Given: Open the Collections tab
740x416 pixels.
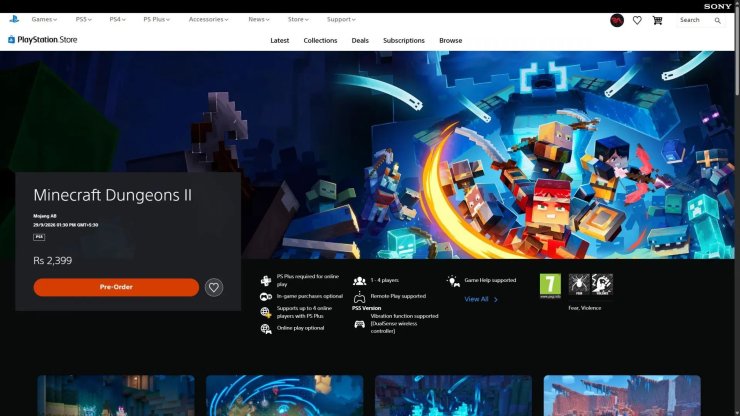Looking at the screenshot, I should [x=320, y=41].
